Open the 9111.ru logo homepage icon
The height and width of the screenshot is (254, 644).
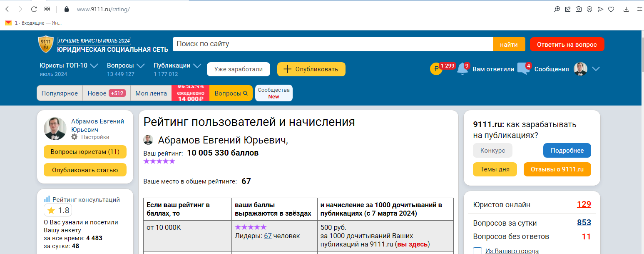tap(45, 43)
